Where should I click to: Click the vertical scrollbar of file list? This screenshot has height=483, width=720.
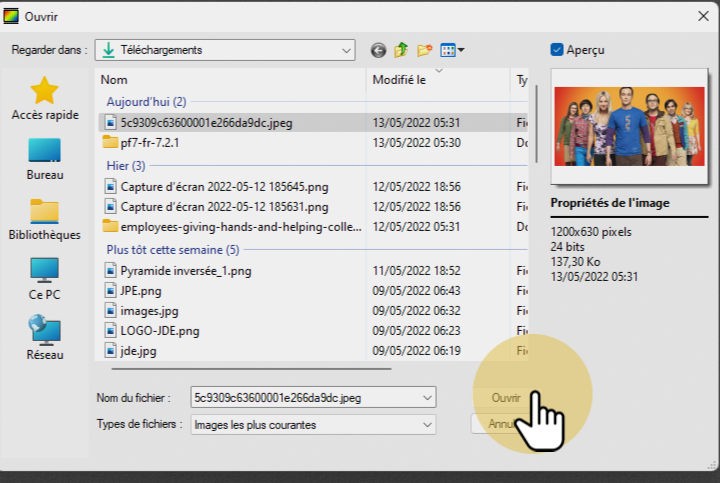tap(536, 124)
